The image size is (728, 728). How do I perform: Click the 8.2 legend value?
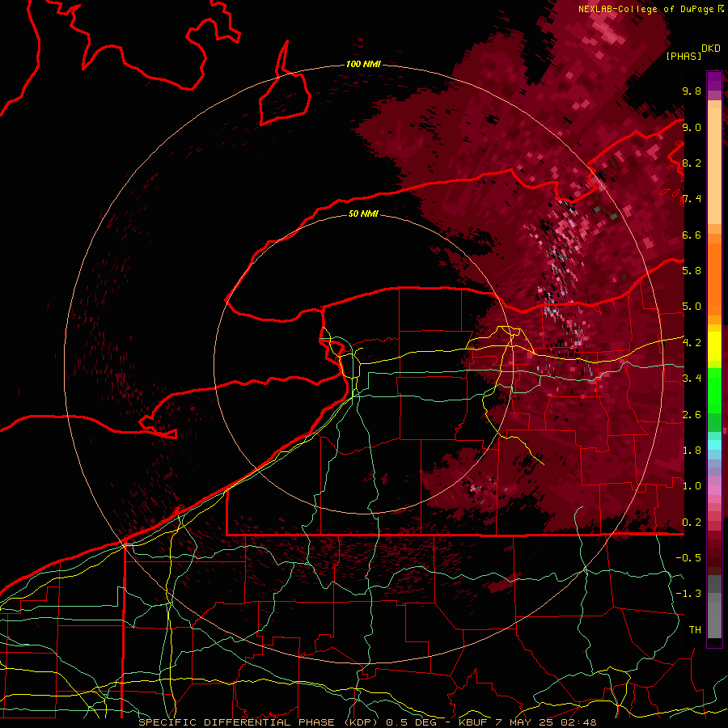click(692, 163)
